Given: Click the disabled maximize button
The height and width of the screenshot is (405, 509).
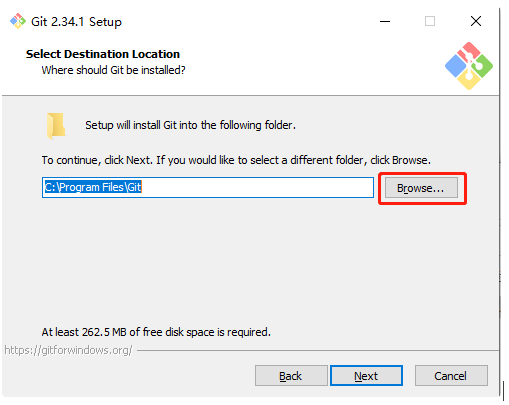Looking at the screenshot, I should (x=430, y=21).
